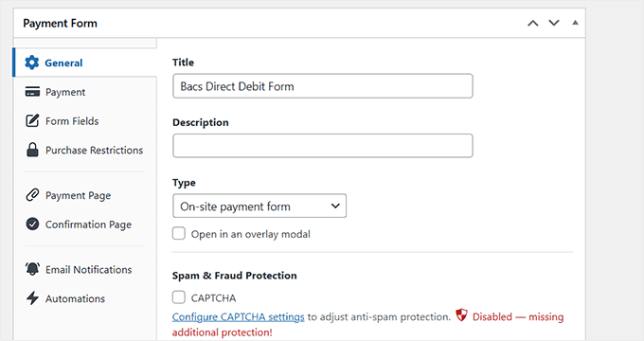
Task: Open the Confirmation Page tab
Action: 85,224
